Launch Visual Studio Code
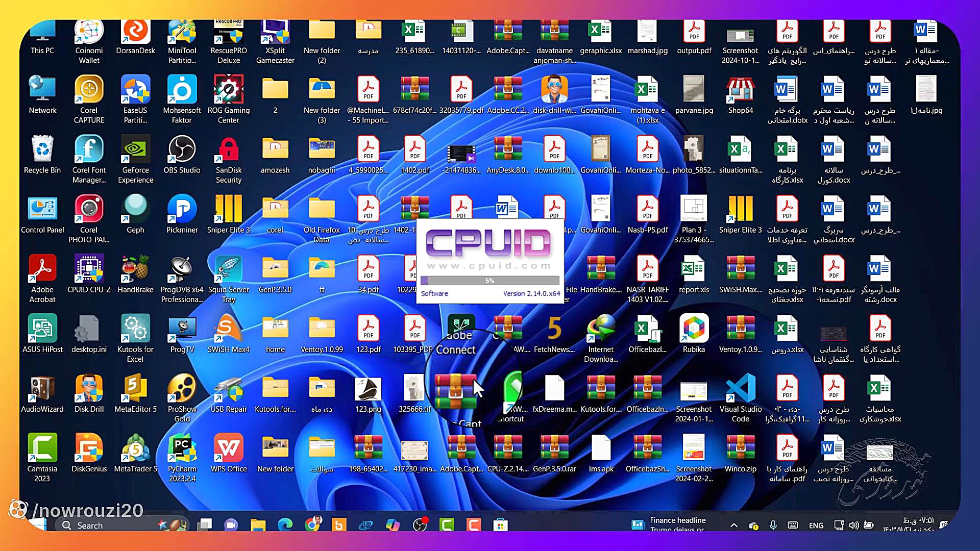 (x=740, y=398)
